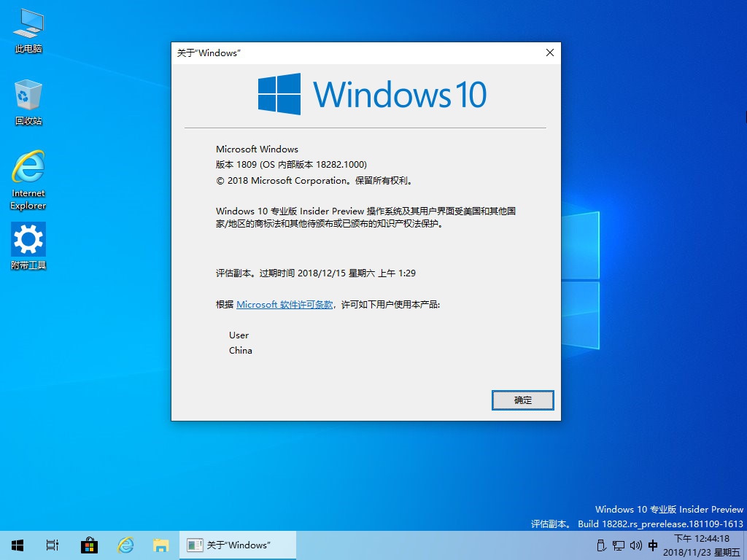Open File Explorer from the taskbar

(x=161, y=545)
